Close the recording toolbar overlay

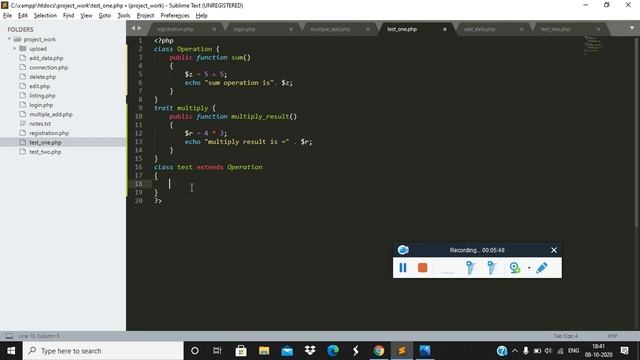(554, 250)
